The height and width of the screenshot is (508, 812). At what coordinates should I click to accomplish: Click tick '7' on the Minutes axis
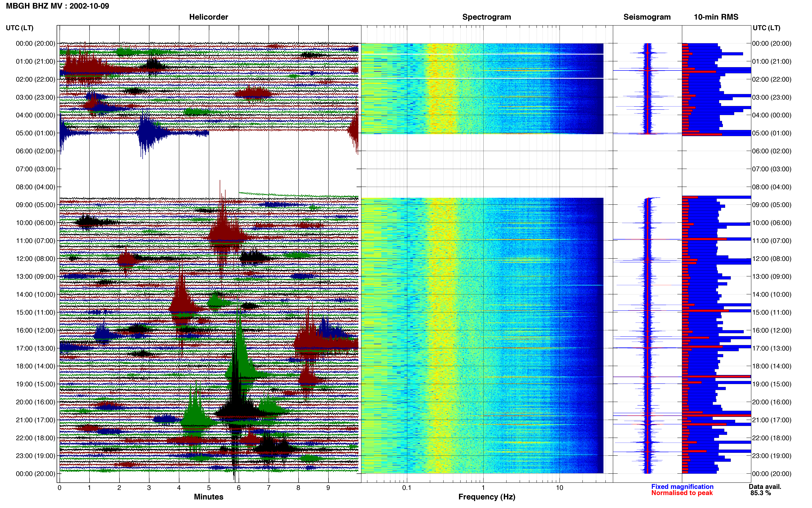coord(269,488)
